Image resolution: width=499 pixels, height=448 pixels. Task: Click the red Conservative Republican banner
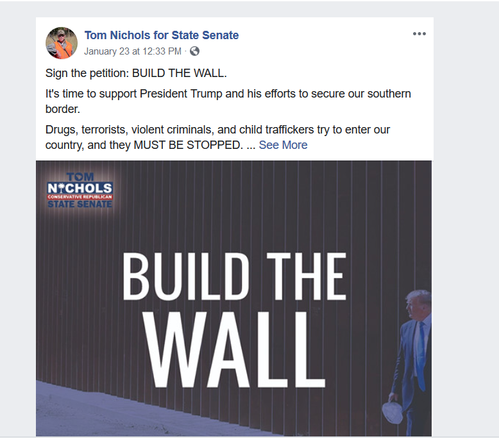(x=80, y=197)
